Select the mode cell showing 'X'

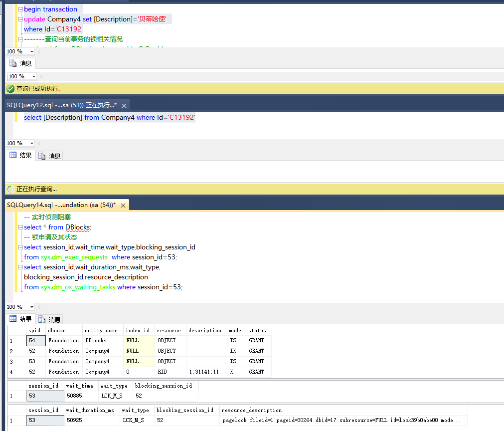237,372
